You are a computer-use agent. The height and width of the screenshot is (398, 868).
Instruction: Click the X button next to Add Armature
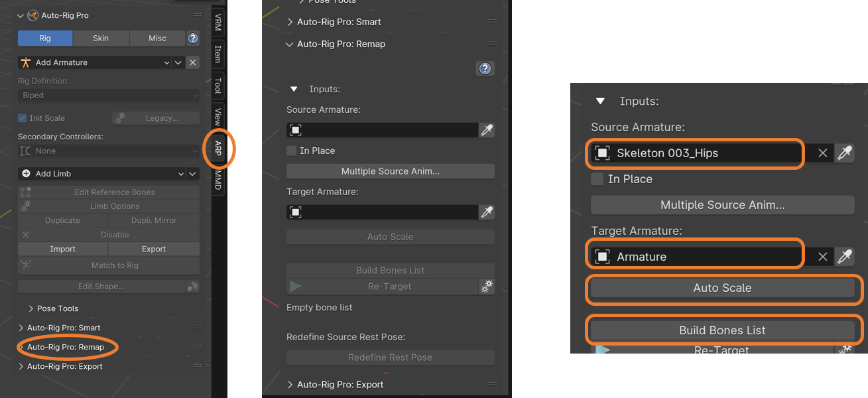(x=192, y=62)
